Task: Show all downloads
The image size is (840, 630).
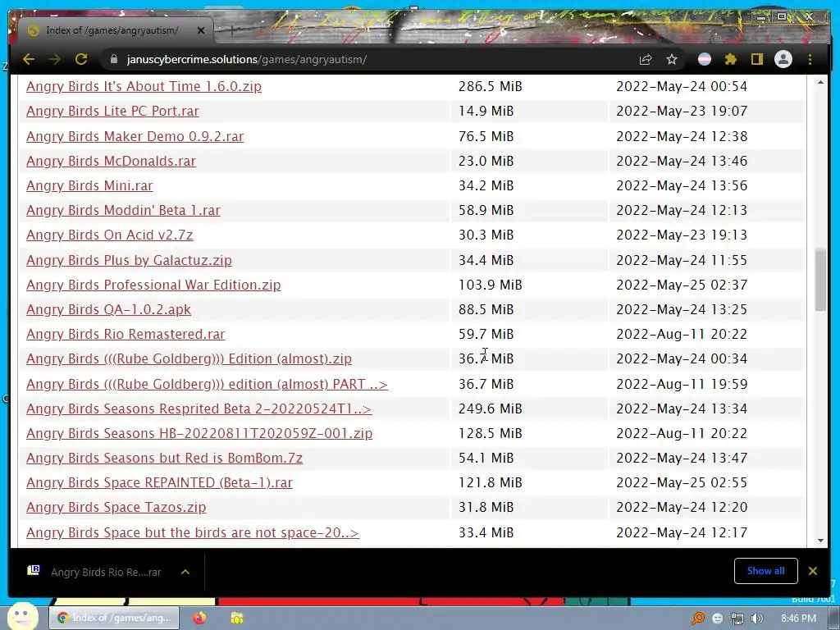Action: (765, 571)
